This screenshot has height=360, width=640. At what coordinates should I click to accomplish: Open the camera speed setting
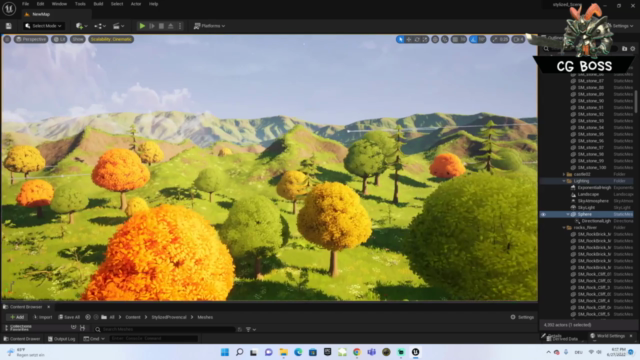coord(518,39)
